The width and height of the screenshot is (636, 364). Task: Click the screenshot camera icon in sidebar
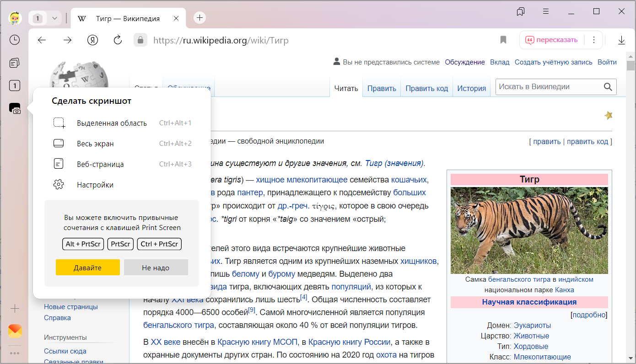tap(15, 108)
